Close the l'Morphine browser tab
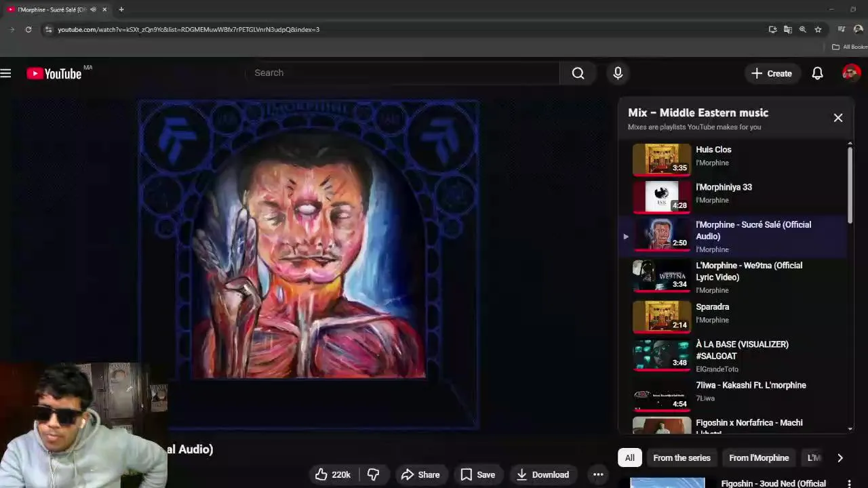Viewport: 868px width, 488px height. (x=104, y=9)
